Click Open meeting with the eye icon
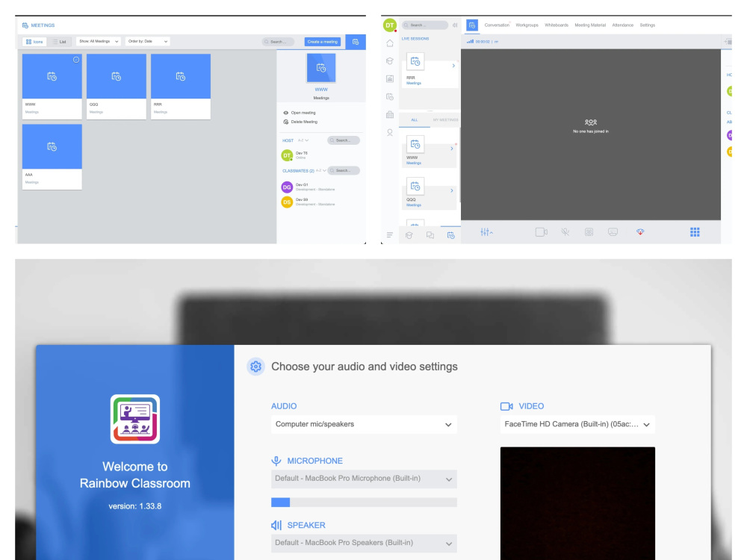The image size is (747, 560). tap(300, 113)
